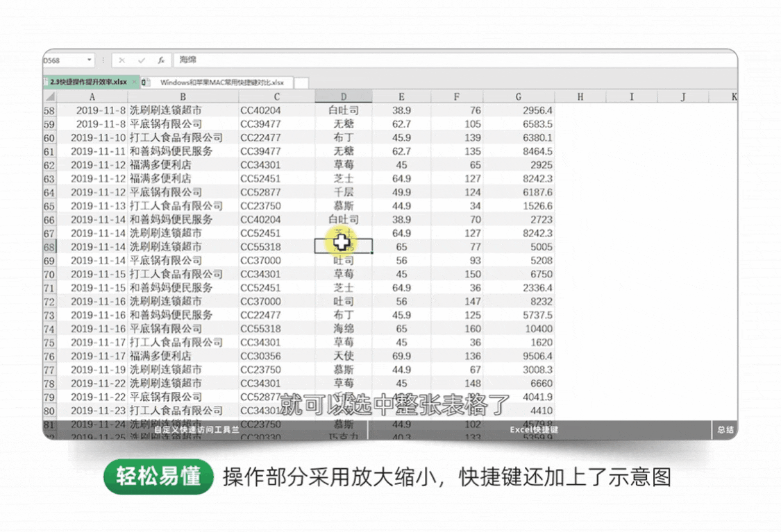Viewport: 781px width, 532px height.
Task: Click the cancel (X) icon in formula bar
Action: [121, 60]
